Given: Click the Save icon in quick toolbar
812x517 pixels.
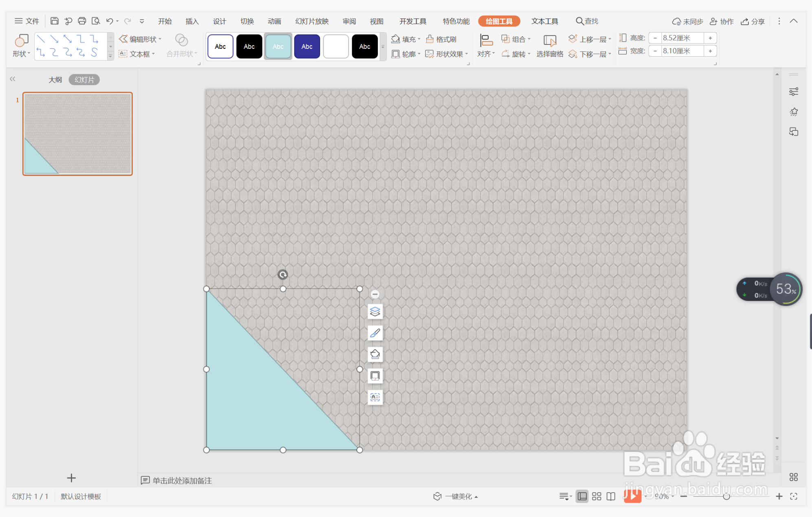Looking at the screenshot, I should click(55, 21).
